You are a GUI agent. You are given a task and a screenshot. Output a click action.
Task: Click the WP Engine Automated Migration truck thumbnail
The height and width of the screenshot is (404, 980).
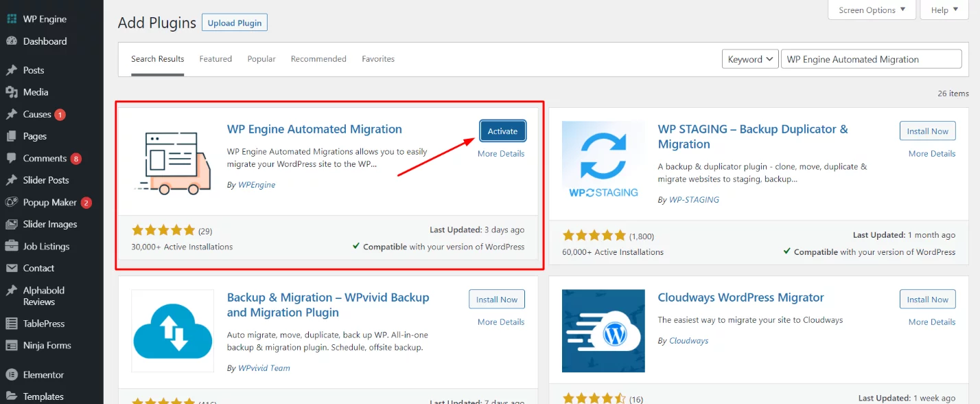pos(173,163)
